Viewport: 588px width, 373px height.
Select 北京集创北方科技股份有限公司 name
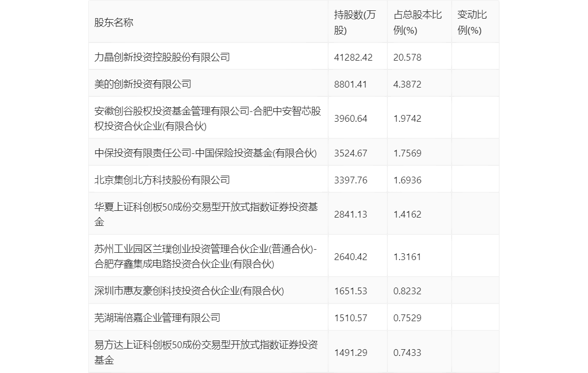162,180
